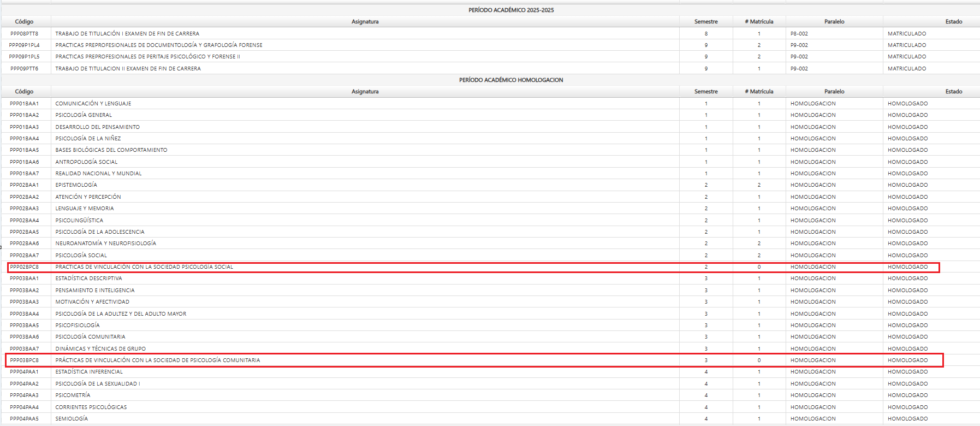Image resolution: width=980 pixels, height=426 pixels.
Task: Select the P8-002 paralelo cell
Action: click(x=799, y=34)
